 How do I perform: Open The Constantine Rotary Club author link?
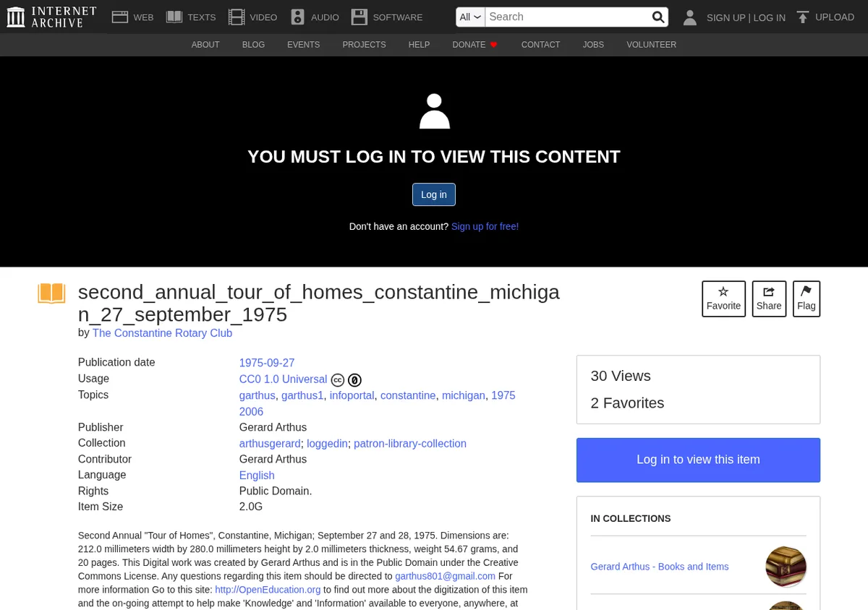coord(162,333)
